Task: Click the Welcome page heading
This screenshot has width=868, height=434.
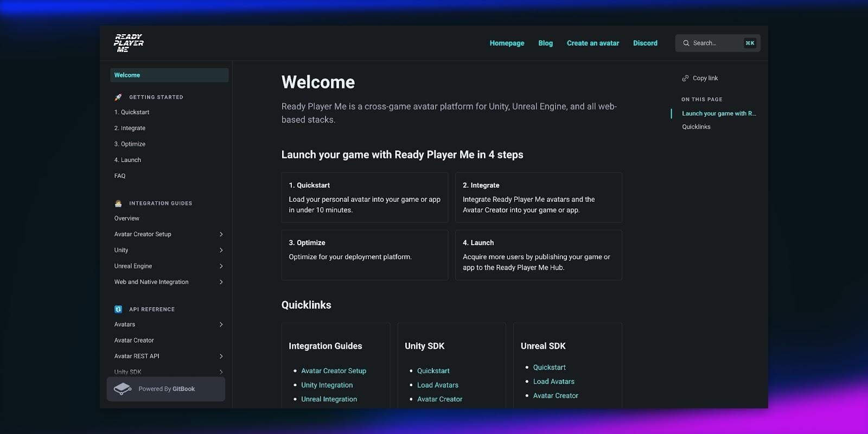Action: coord(318,82)
